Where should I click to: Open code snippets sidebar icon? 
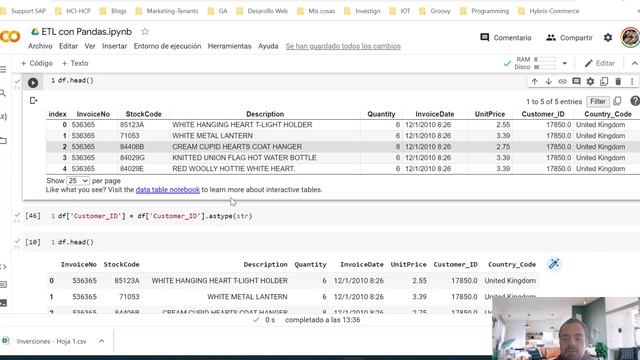click(3, 267)
